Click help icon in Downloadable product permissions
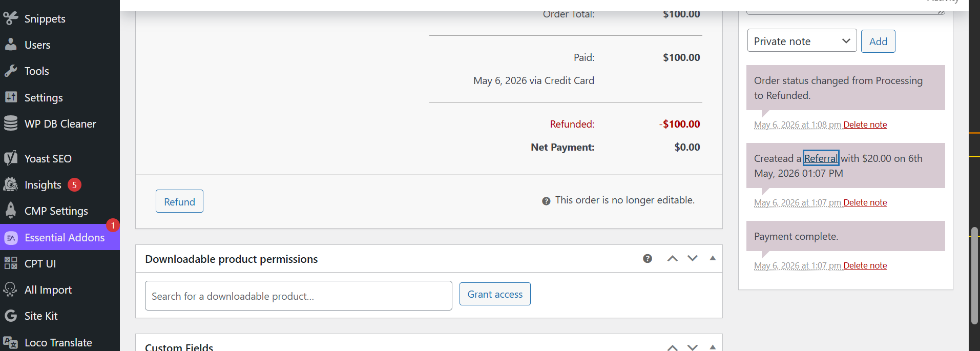Viewport: 980px width, 351px height. 648,259
